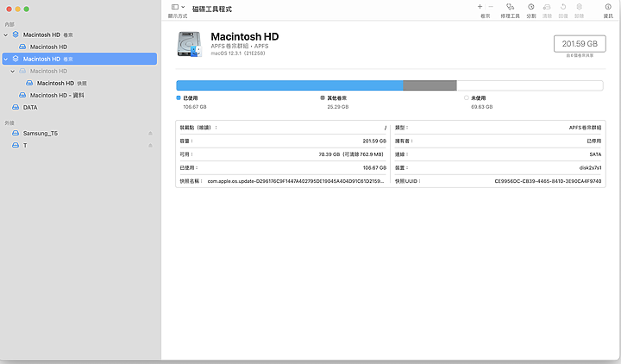The width and height of the screenshot is (621, 364).
Task: Click the 卸載 unmount icon
Action: tap(579, 7)
